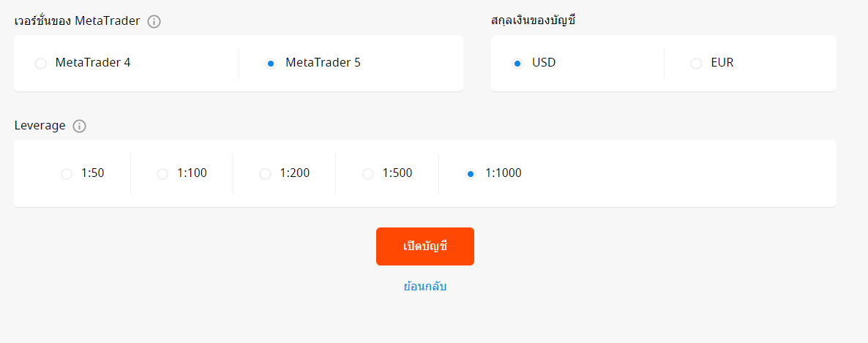Click the 1:500 label text
Viewport: 868px width, 343px height.
[397, 173]
